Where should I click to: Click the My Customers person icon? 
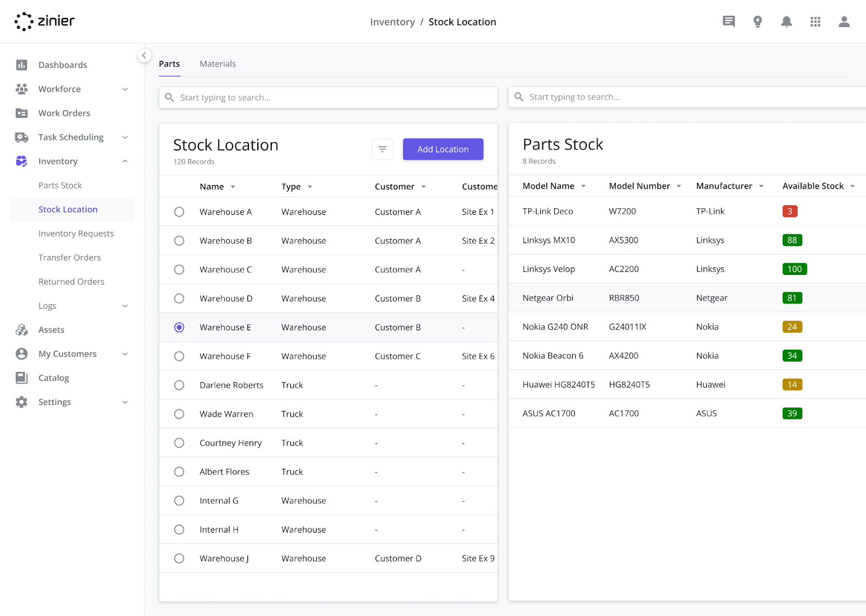22,354
